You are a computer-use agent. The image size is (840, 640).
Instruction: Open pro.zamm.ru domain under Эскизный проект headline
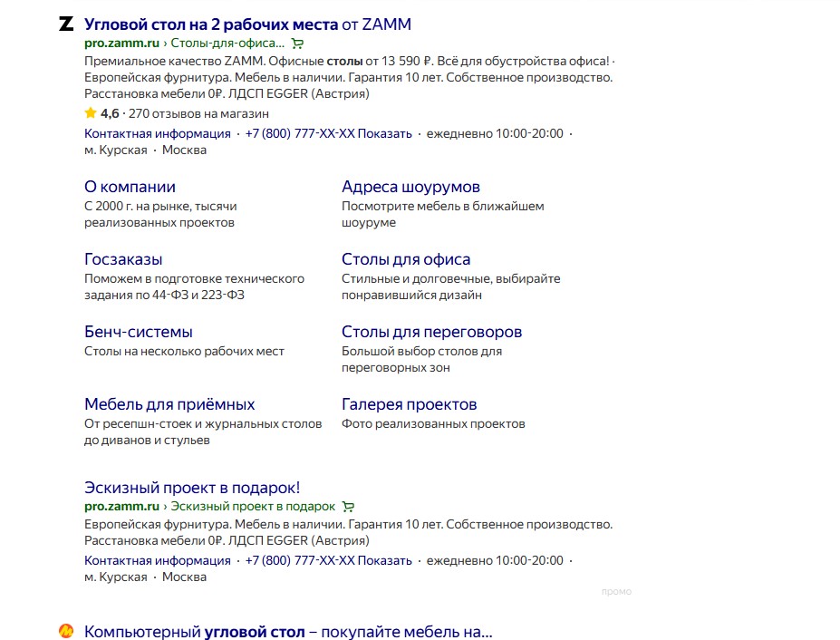coord(121,506)
